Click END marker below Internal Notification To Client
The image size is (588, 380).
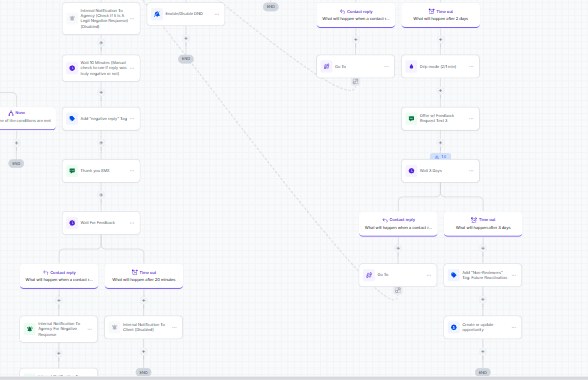[143, 372]
